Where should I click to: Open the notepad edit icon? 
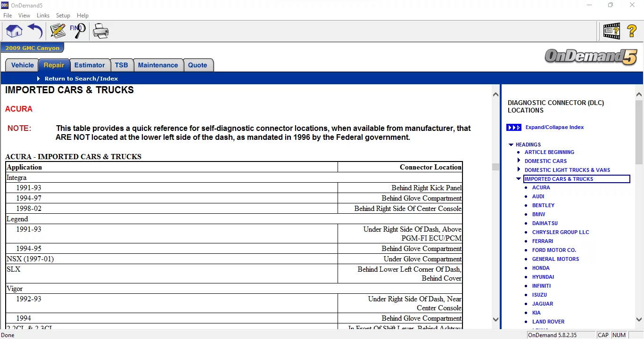[58, 32]
